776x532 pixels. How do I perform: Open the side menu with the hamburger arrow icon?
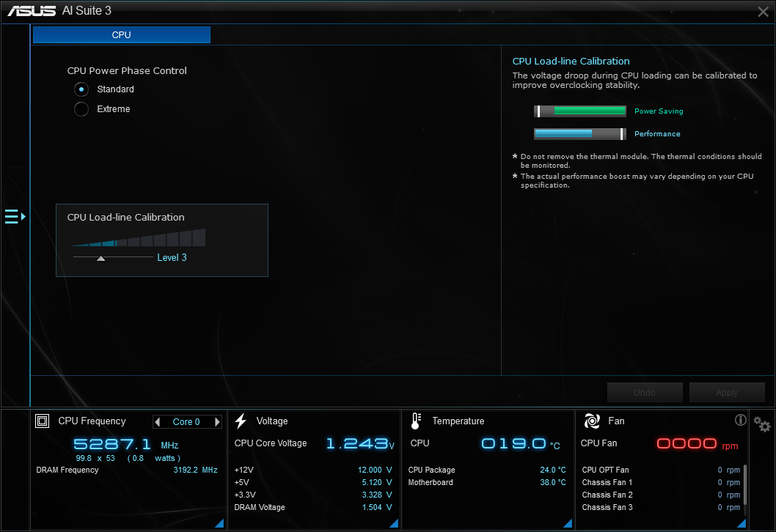pyautogui.click(x=15, y=217)
